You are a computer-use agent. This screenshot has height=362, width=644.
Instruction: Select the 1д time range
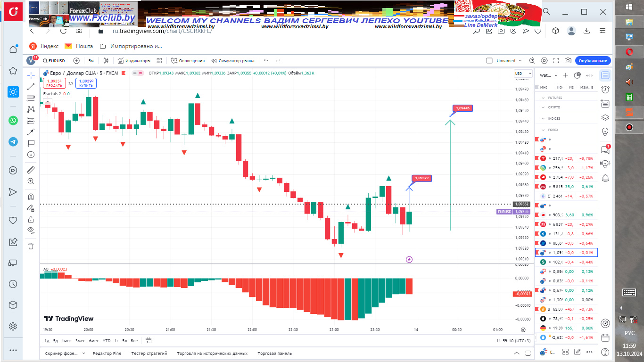pos(47,340)
